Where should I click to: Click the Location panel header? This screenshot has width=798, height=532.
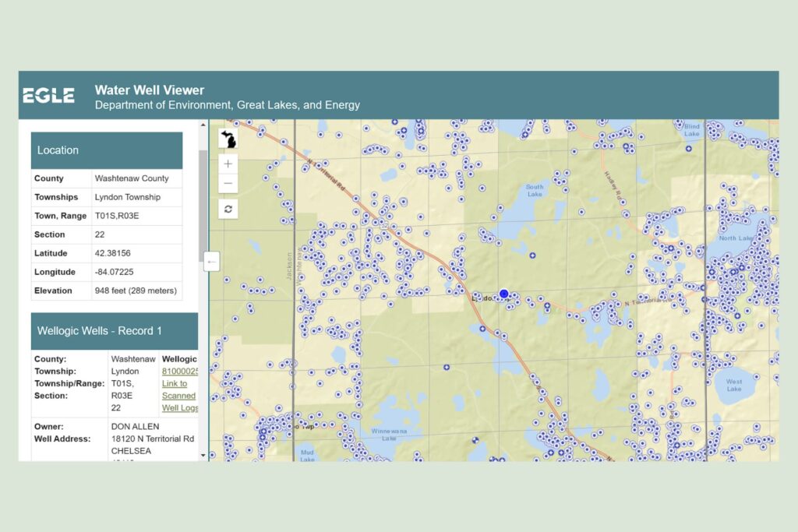[107, 150]
